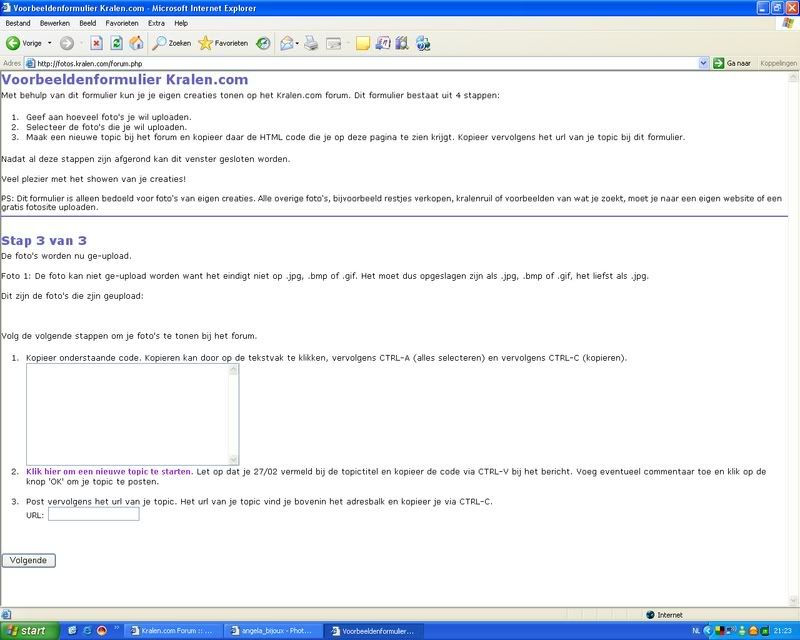The image size is (800, 640).
Task: Click the dark green tray icon
Action: [764, 631]
